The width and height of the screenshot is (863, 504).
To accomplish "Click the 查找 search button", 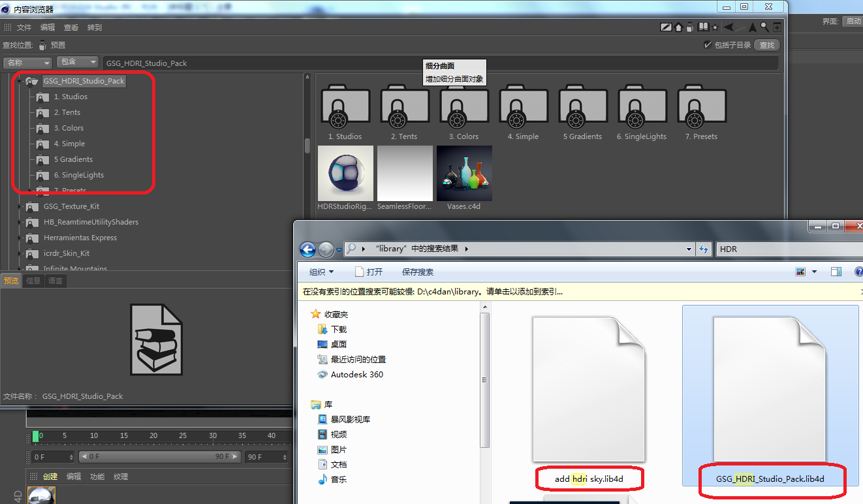I will click(766, 44).
